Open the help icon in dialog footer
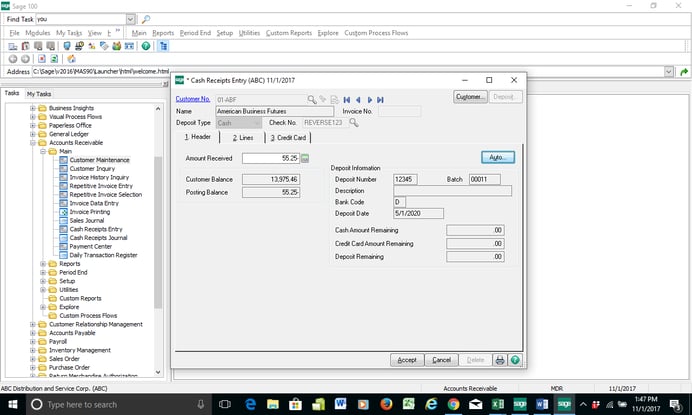 [x=514, y=360]
